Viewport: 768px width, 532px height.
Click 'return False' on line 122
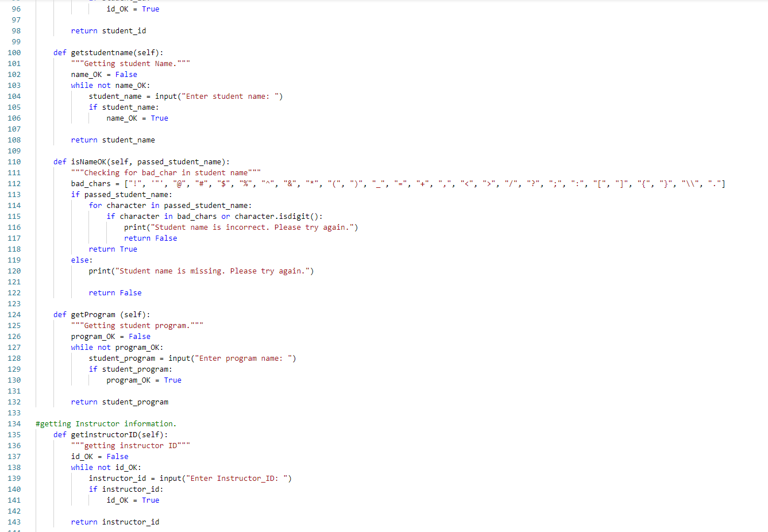(x=115, y=293)
